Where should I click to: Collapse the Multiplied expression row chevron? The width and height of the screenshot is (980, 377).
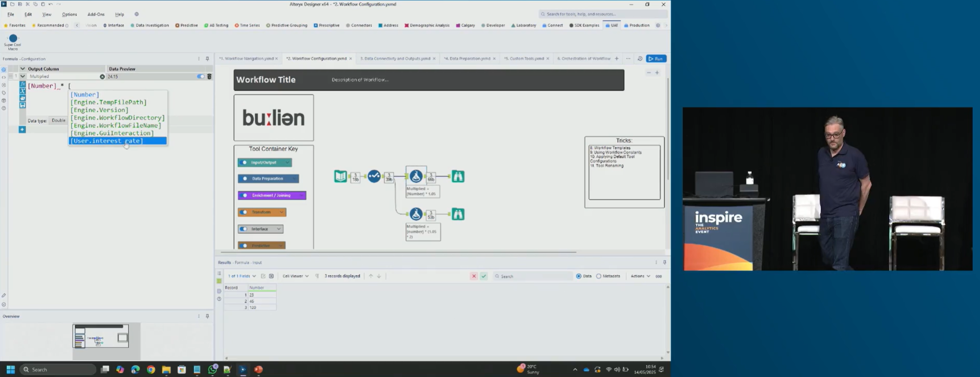23,76
